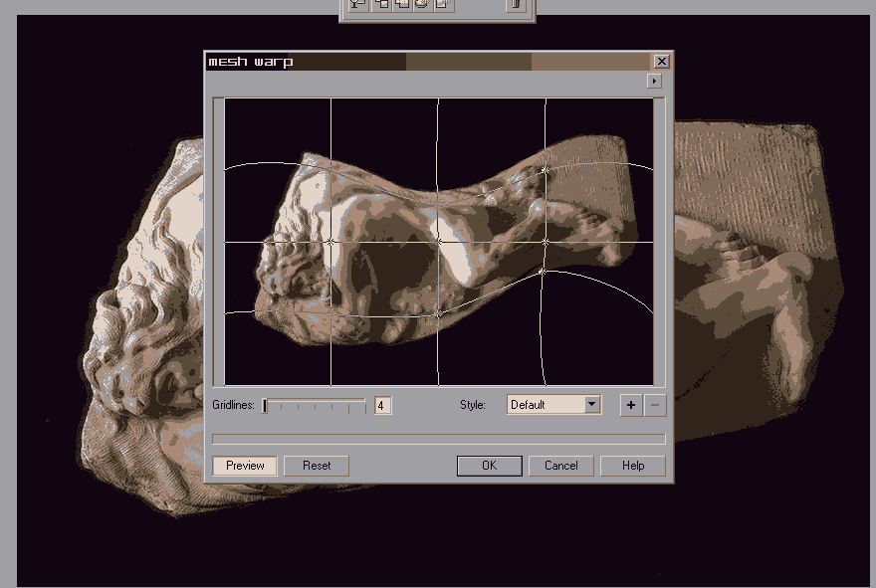876x588 pixels.
Task: Close the mesh warp dialog
Action: pos(661,62)
